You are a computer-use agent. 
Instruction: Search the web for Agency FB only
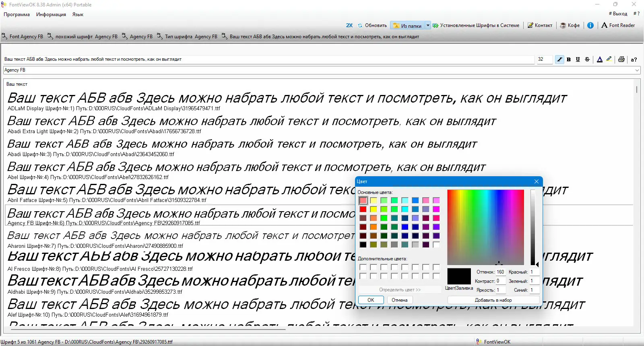coord(137,37)
